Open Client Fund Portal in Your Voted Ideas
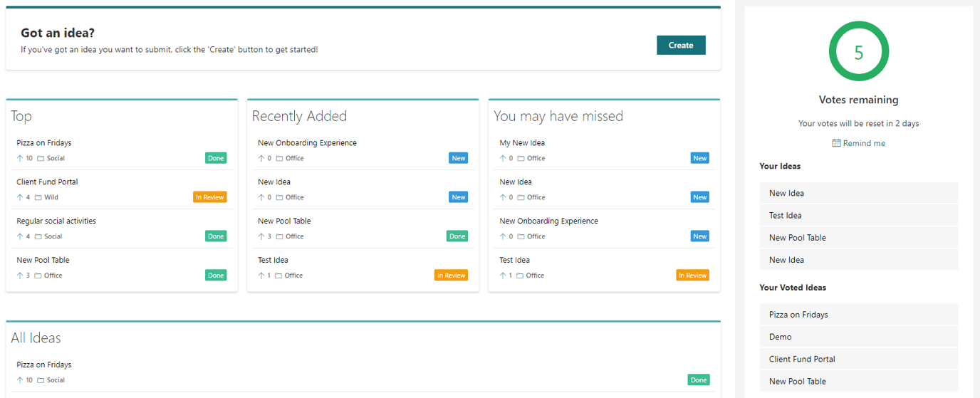This screenshot has height=398, width=980. point(802,359)
